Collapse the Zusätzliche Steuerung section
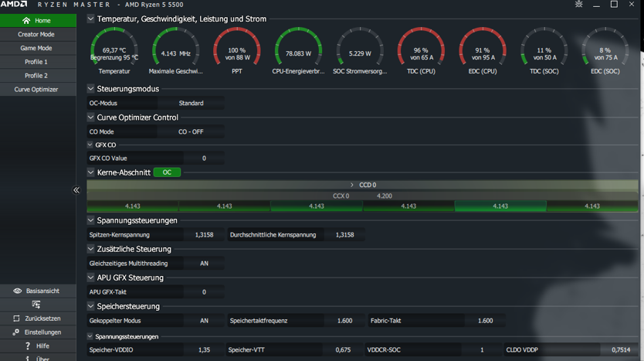Image resolution: width=644 pixels, height=361 pixels. (x=91, y=249)
